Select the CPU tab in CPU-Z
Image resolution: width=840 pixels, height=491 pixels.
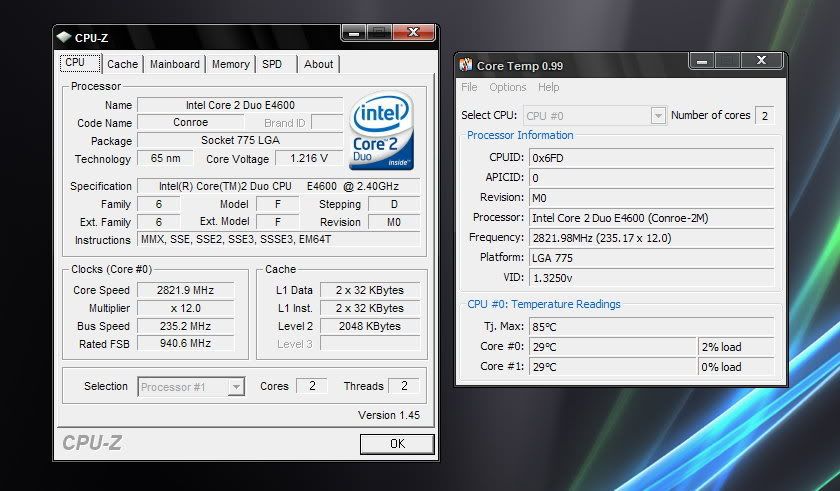click(x=80, y=63)
